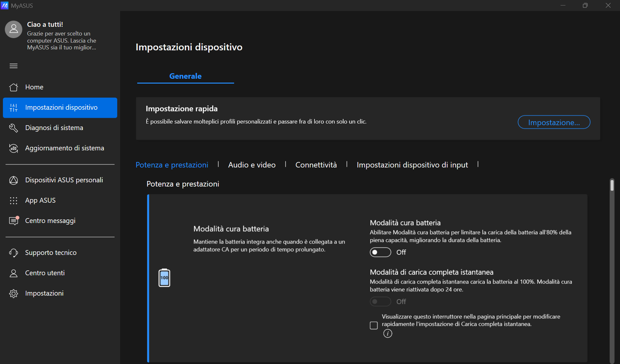Click the Centro utenti person icon
The height and width of the screenshot is (364, 620).
point(14,273)
